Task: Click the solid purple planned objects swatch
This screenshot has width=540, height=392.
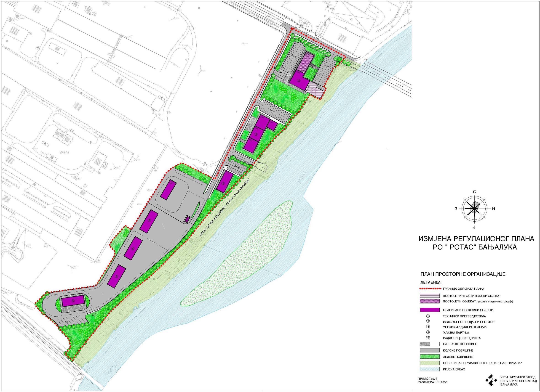Action: point(429,310)
